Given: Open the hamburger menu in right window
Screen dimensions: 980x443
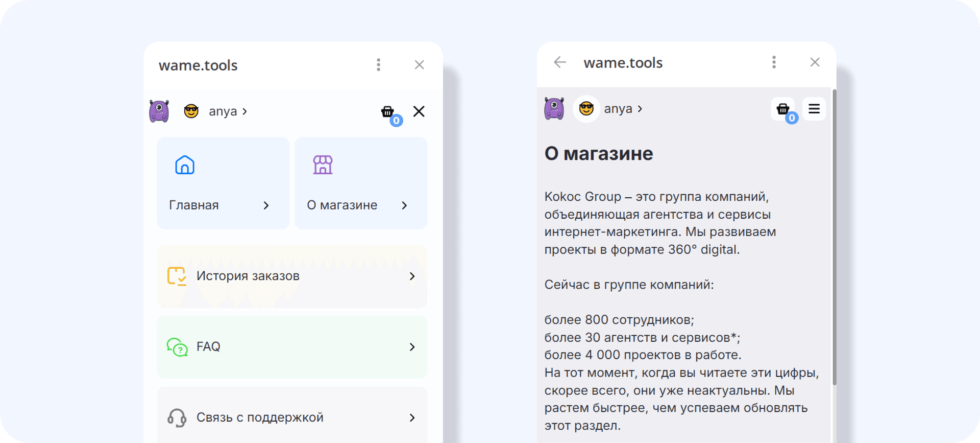Looking at the screenshot, I should 814,109.
